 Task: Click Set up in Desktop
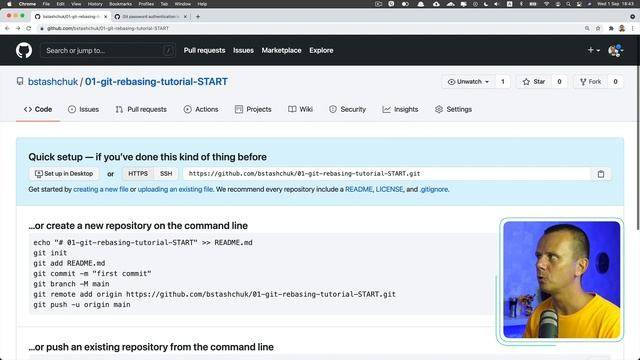[x=64, y=173]
